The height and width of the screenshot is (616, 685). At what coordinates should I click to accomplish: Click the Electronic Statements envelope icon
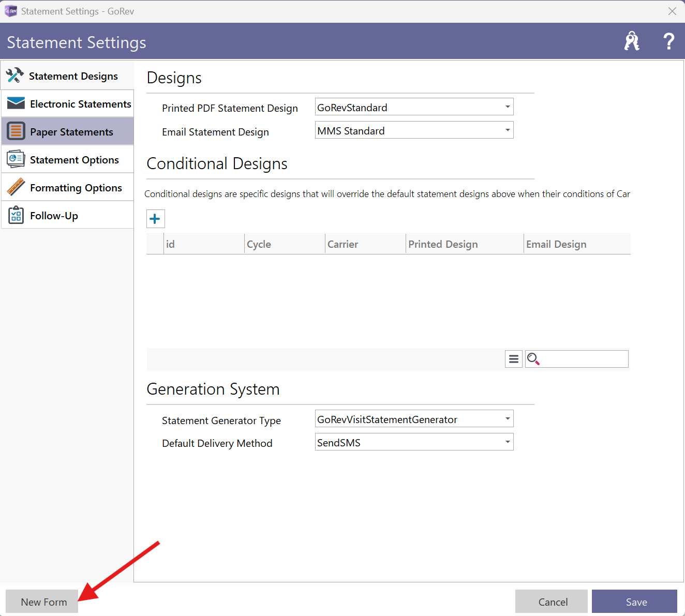[16, 103]
